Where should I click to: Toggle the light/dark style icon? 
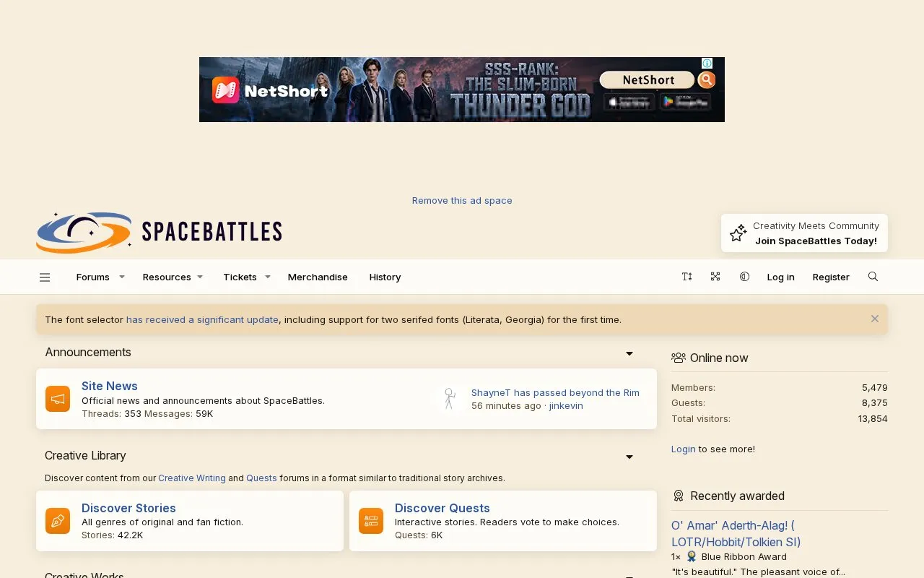[x=744, y=277]
